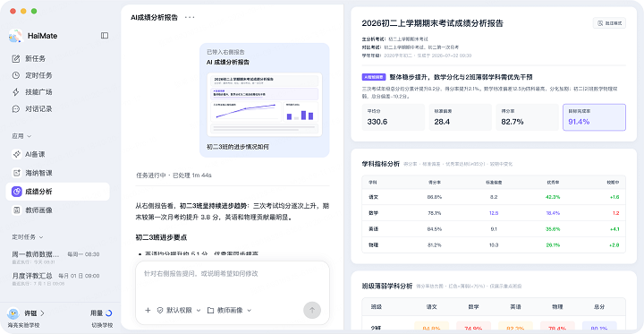644x334 pixels.
Task: Click the 班级薄弱学科分析 heading
Action: click(387, 286)
